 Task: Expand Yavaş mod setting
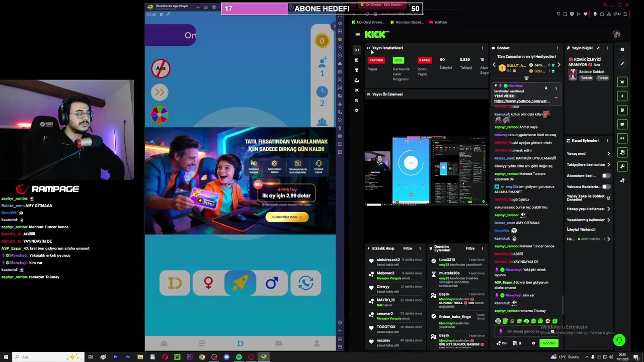[x=608, y=154]
